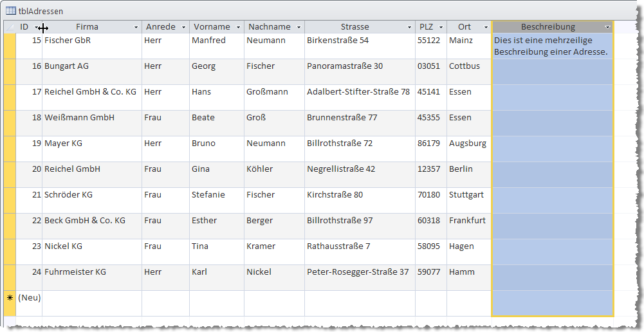Click the street cell Peter-Rosegger-Straße 37

[x=359, y=272]
